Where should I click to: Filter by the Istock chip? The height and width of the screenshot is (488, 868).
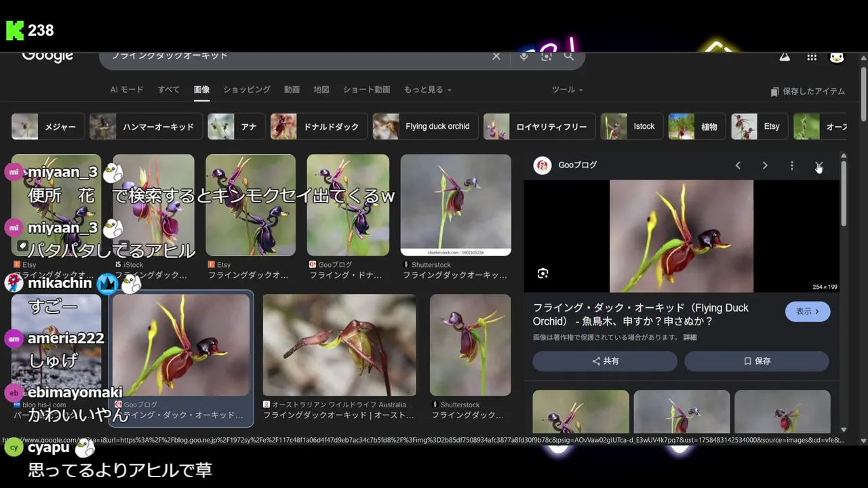[631, 127]
